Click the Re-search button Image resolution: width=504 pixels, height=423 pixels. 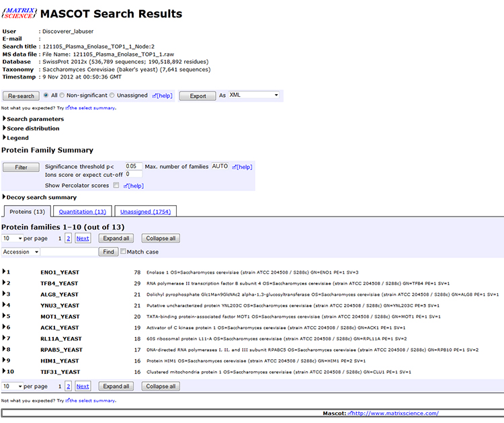pyautogui.click(x=22, y=96)
